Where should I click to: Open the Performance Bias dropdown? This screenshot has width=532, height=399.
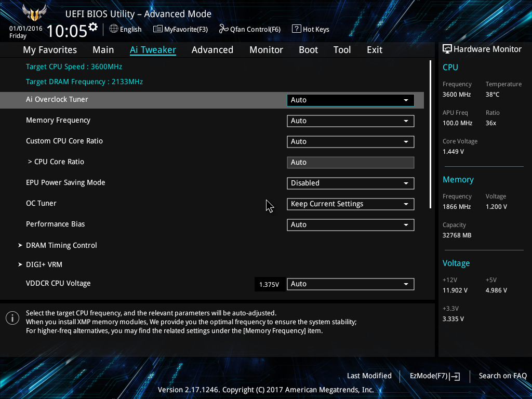point(351,224)
